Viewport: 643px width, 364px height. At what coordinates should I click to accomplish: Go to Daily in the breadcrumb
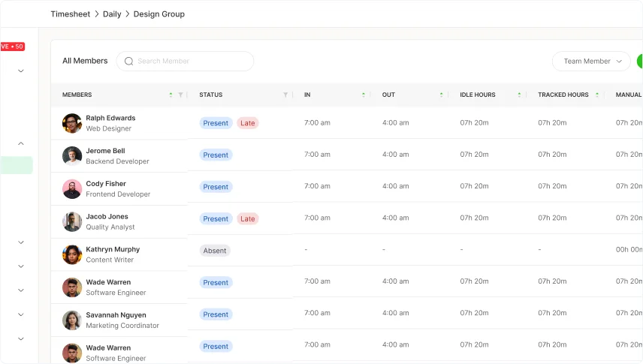[112, 14]
